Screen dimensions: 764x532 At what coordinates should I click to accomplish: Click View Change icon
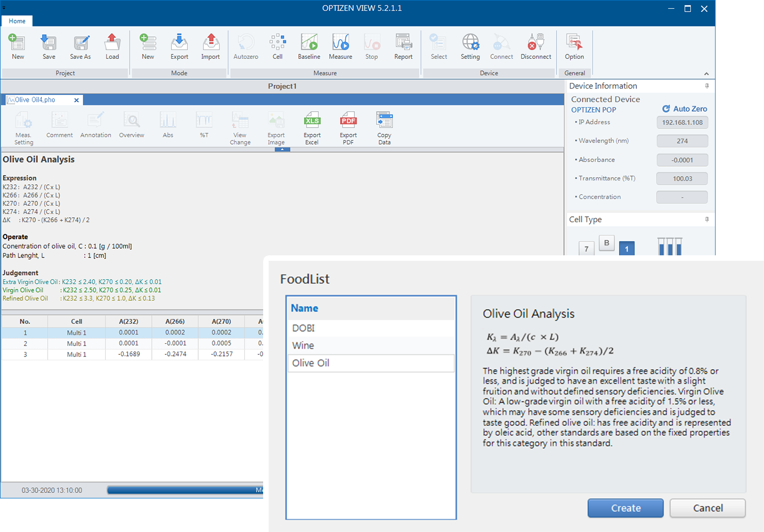(x=240, y=128)
